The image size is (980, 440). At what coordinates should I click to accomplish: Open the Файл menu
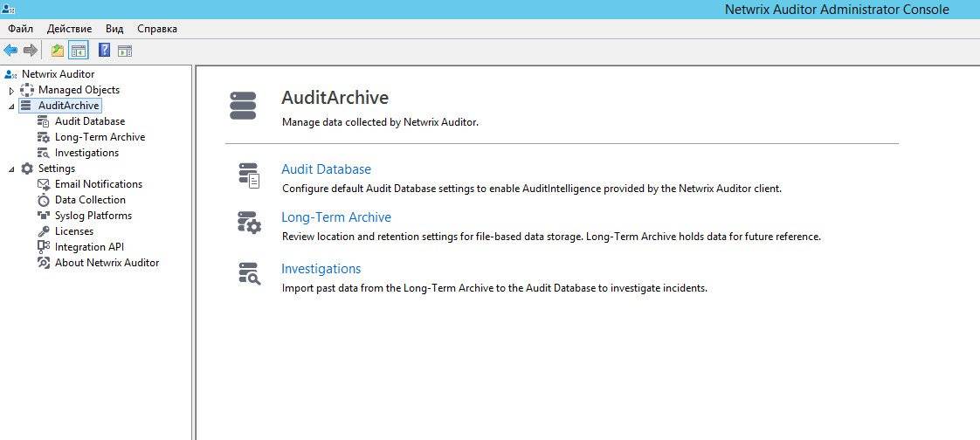point(21,29)
